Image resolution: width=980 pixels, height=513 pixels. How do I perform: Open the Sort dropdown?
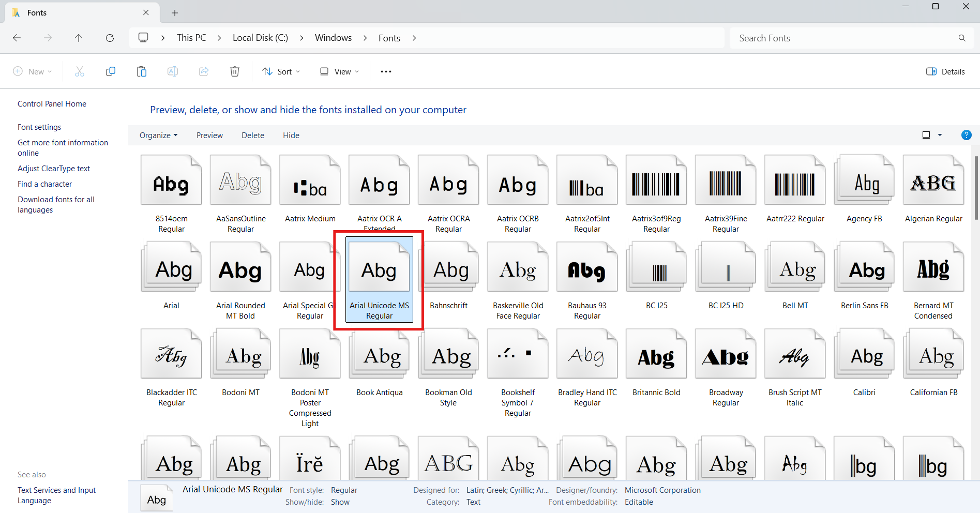[x=281, y=71]
